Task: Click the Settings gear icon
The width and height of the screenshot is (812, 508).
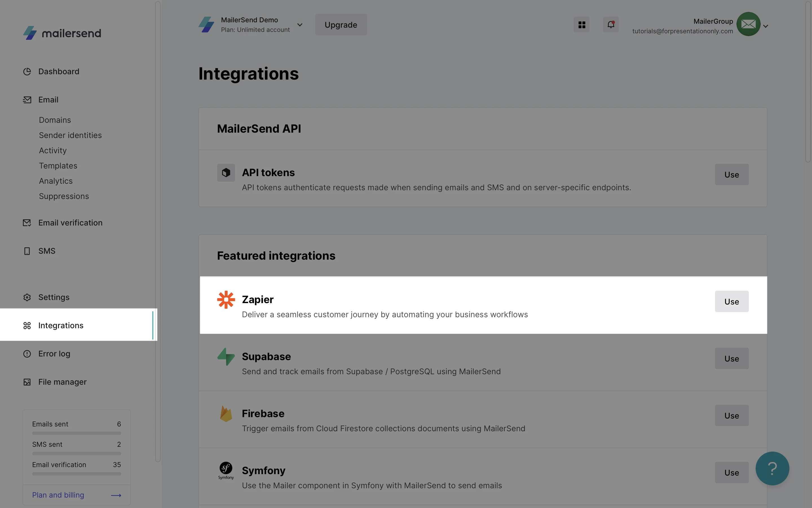Action: pyautogui.click(x=27, y=297)
